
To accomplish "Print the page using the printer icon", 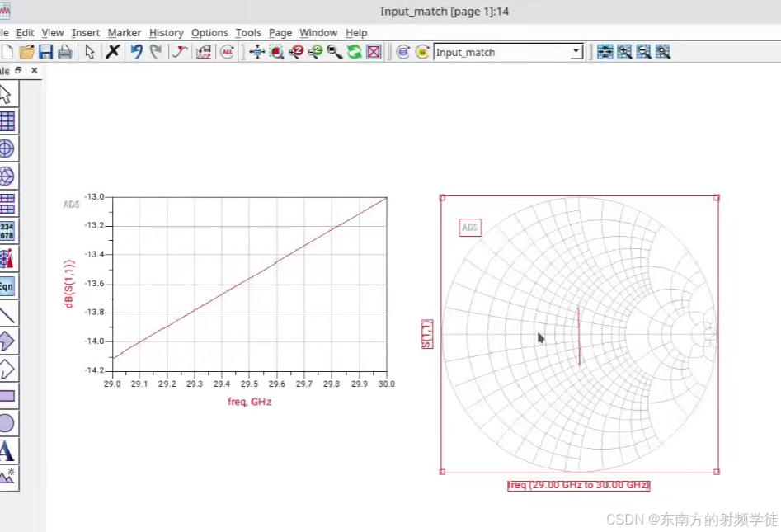I will coord(65,52).
